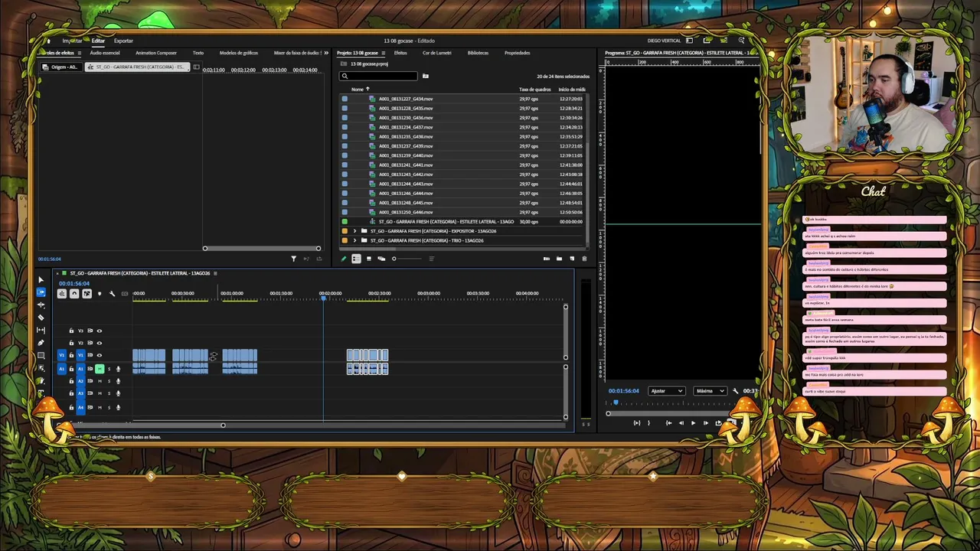980x551 pixels.
Task: Pick the Razor tool
Action: [41, 318]
